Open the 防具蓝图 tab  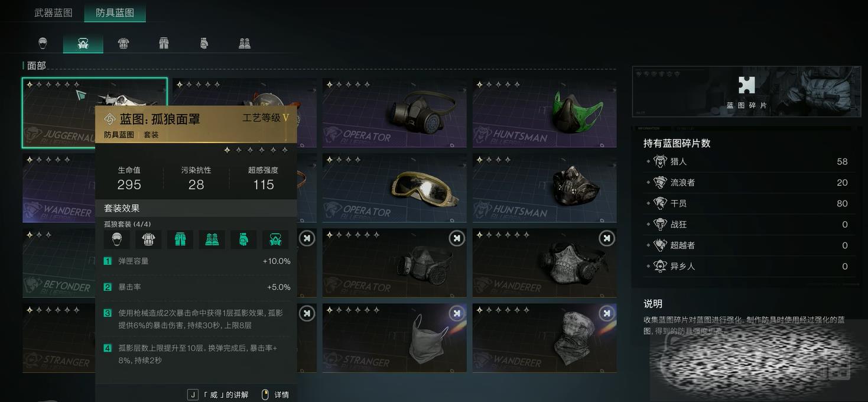115,12
